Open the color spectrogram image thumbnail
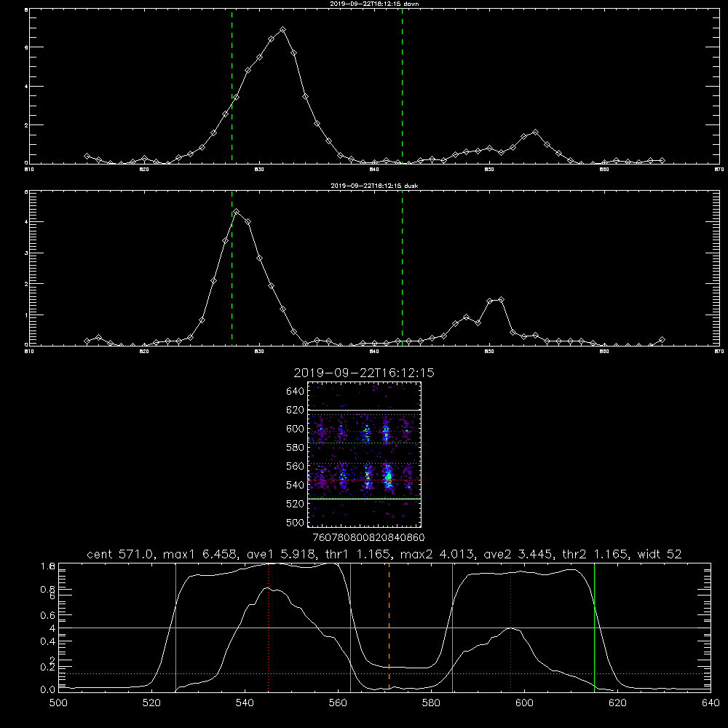 point(365,454)
